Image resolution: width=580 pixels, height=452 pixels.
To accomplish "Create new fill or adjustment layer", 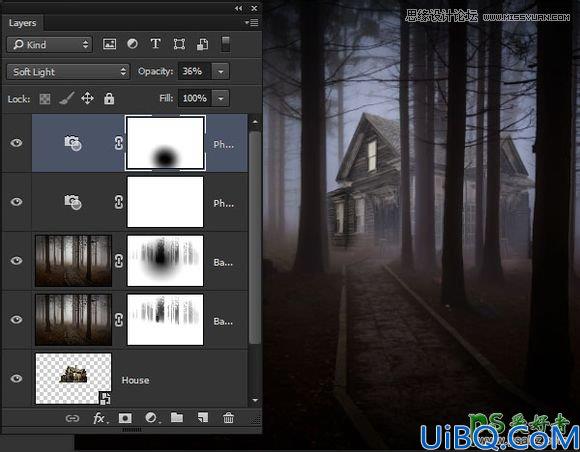I will tap(151, 418).
